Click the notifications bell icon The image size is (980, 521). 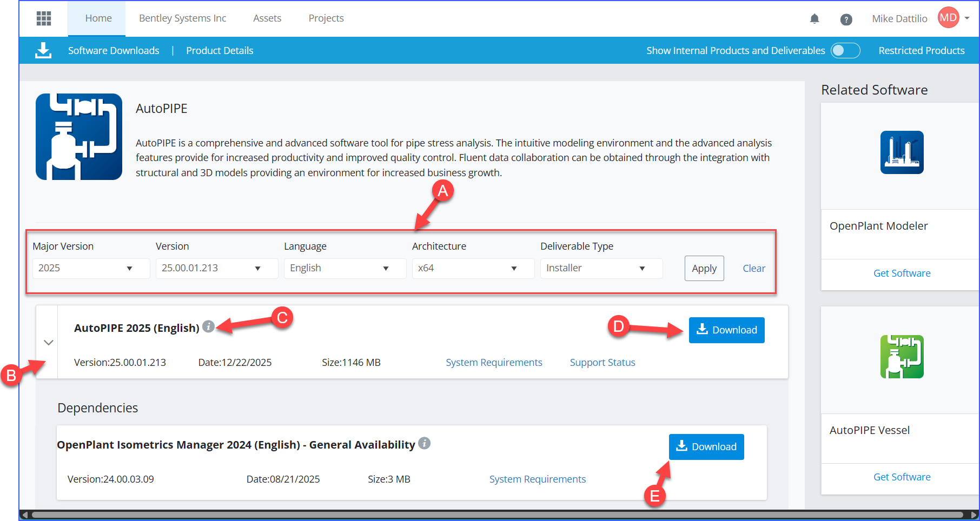pos(815,19)
